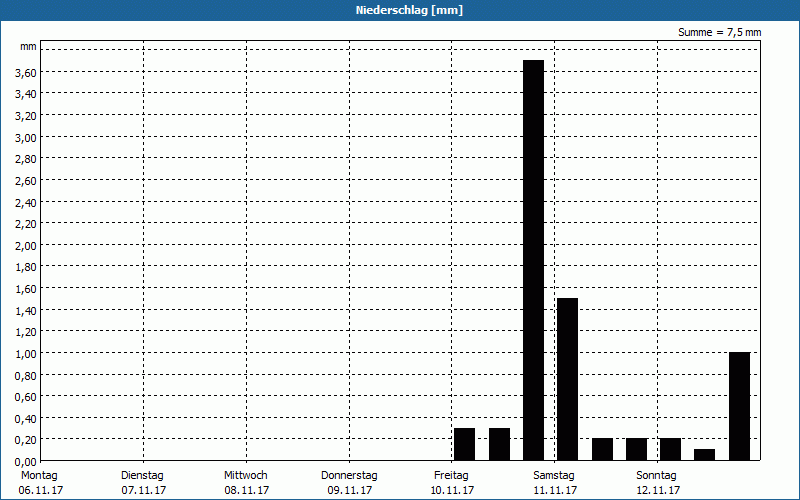Click the 3,40 y-axis value
Screen dimensions: 800x500
[26, 94]
